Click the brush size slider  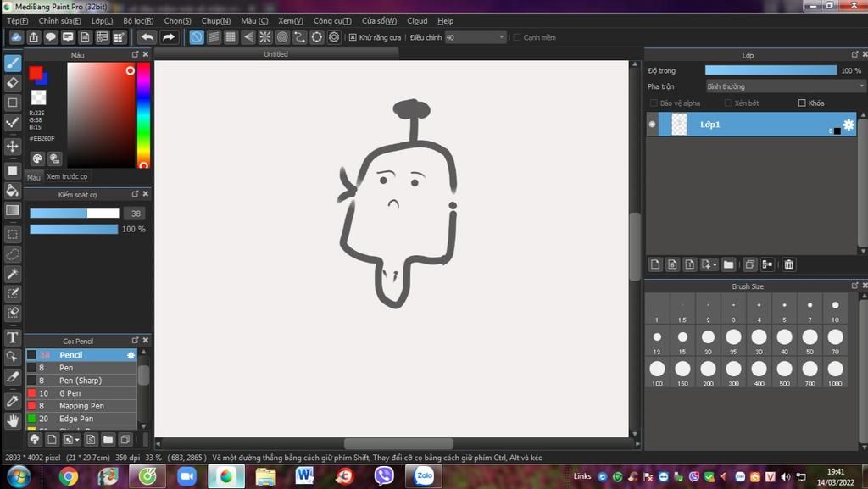pyautogui.click(x=75, y=214)
